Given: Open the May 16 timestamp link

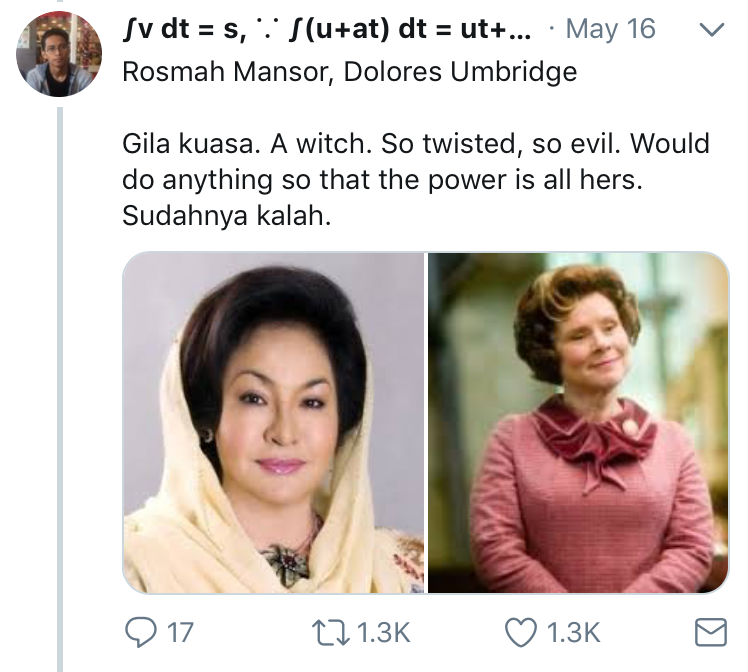Looking at the screenshot, I should [x=609, y=29].
